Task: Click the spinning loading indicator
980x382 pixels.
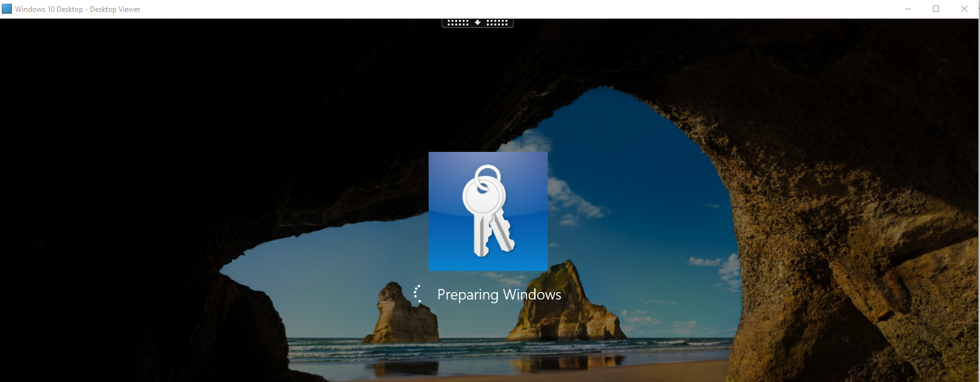Action: (418, 294)
